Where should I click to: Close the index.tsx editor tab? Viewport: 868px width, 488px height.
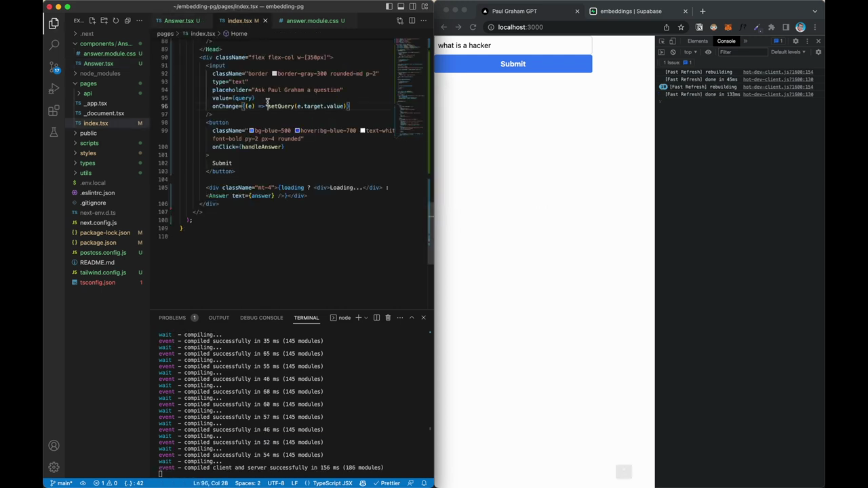tap(265, 20)
